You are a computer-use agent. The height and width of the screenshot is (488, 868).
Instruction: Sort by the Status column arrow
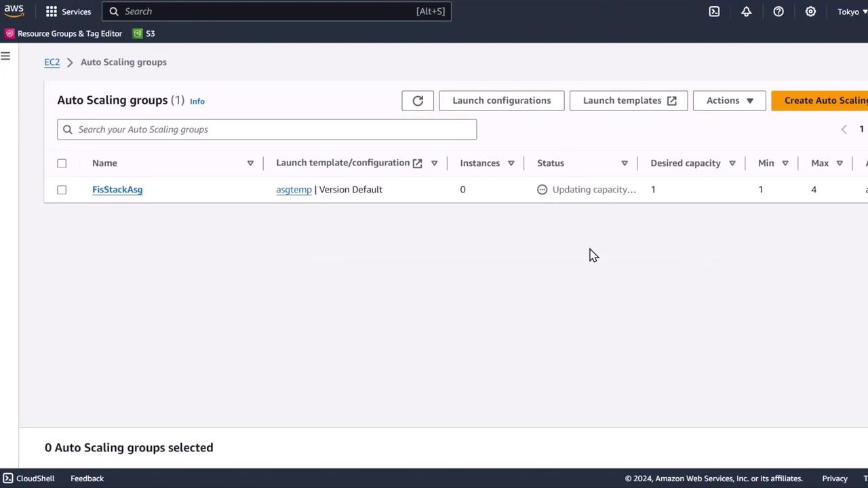click(625, 163)
